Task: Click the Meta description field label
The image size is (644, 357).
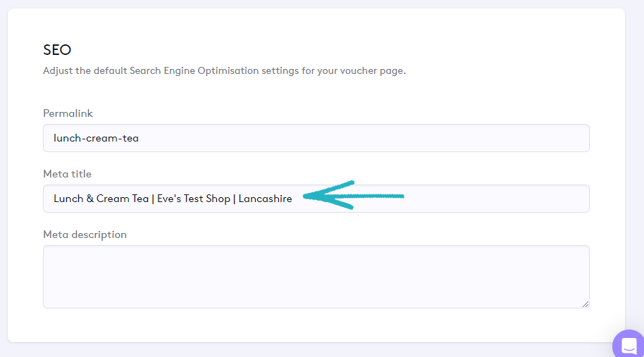Action: coord(85,234)
